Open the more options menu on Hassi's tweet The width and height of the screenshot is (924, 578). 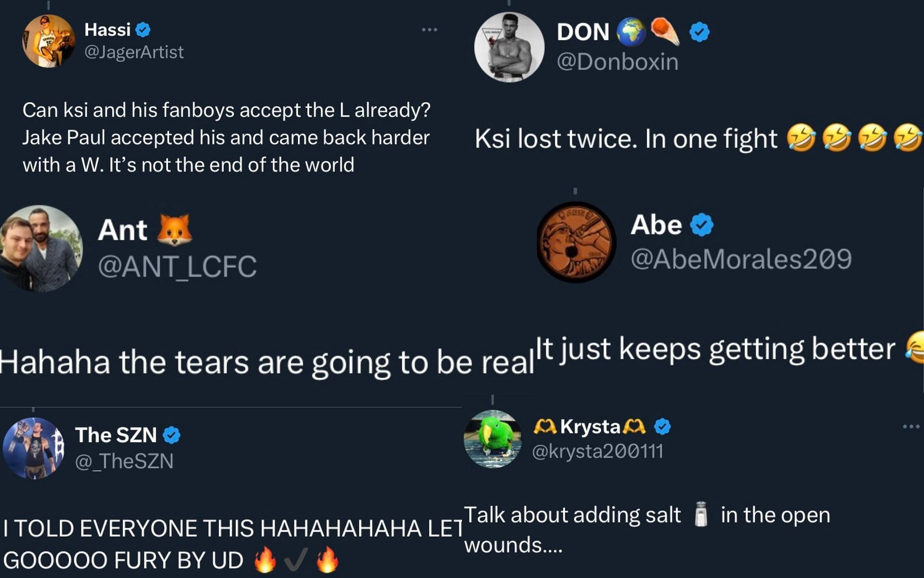[x=429, y=30]
